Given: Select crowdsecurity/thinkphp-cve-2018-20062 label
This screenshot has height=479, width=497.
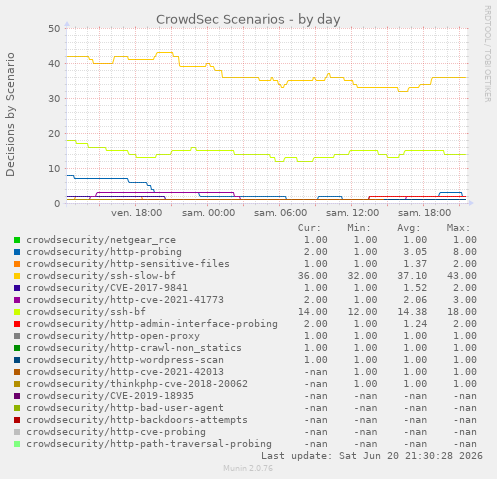Looking at the screenshot, I should (137, 384).
